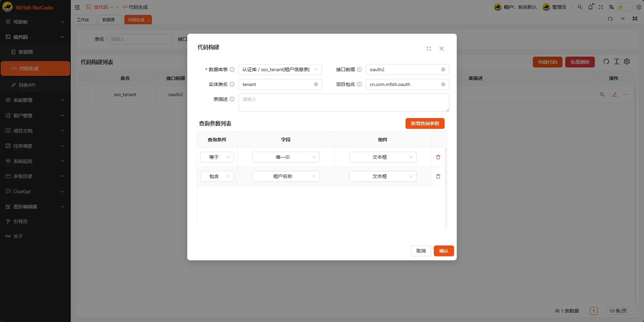Edit the sso_tenant row via pencil icon
The width and height of the screenshot is (644, 322).
(614, 94)
